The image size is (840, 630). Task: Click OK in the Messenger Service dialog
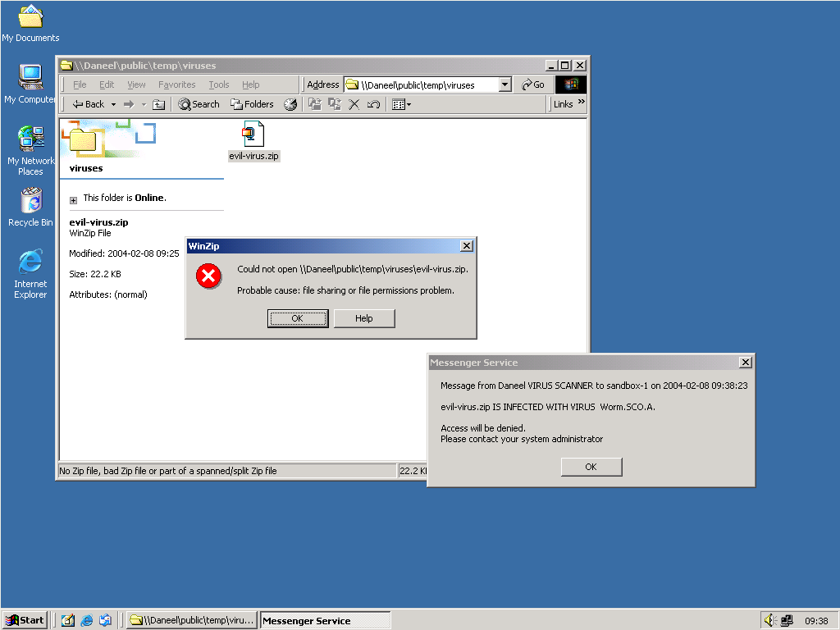pos(591,467)
